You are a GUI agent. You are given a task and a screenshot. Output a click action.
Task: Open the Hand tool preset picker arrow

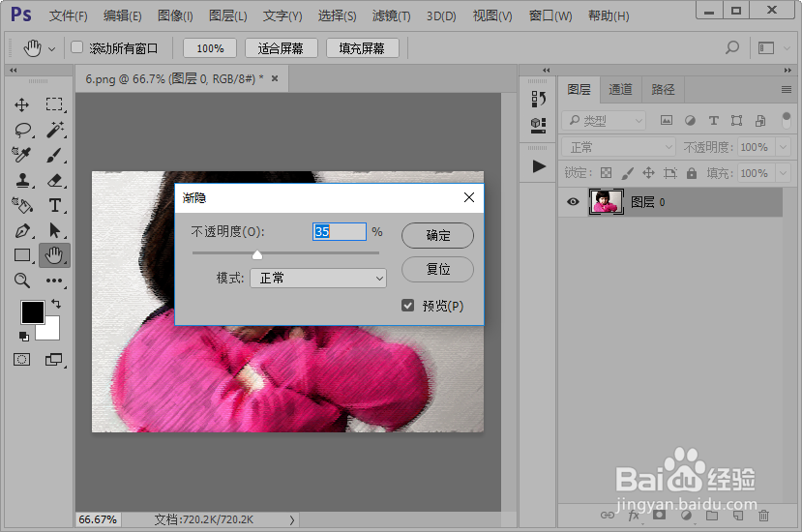tap(51, 49)
